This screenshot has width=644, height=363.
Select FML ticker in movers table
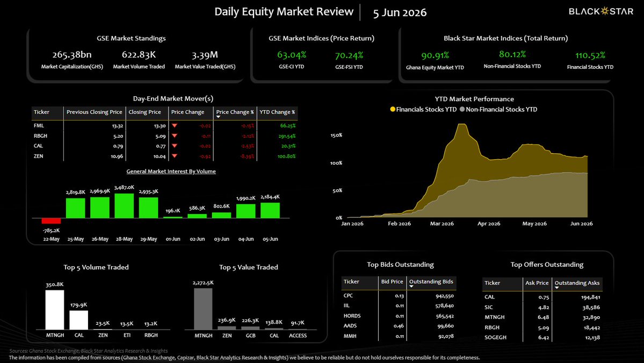coord(39,125)
